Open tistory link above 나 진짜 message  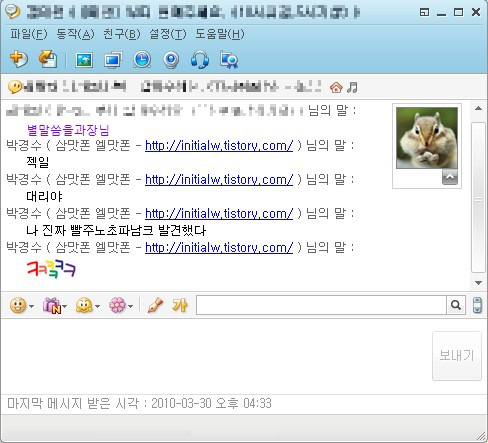tap(219, 214)
